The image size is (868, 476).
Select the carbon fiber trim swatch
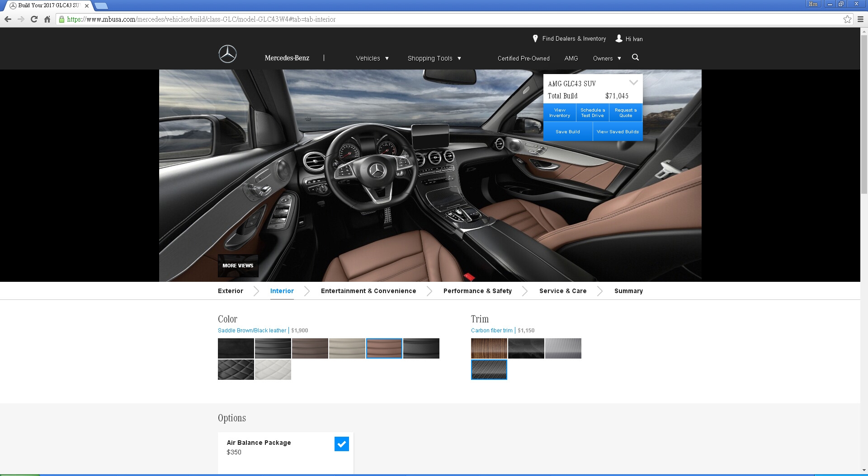(489, 369)
